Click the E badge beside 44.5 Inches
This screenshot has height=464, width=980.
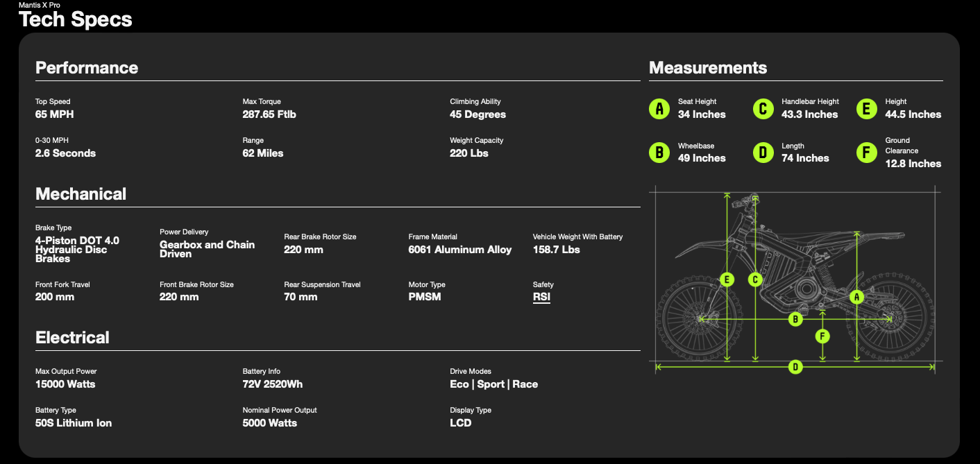(866, 109)
